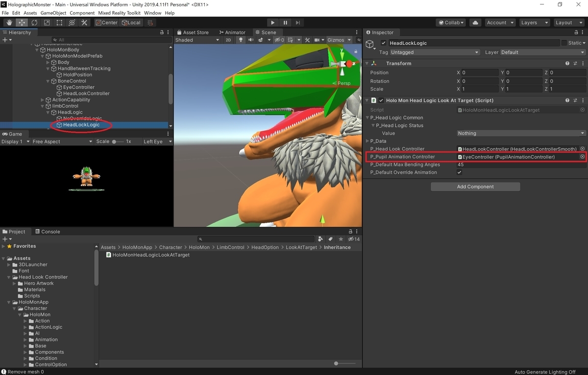This screenshot has width=588, height=375.
Task: Lock the Hierarchy panel
Action: pyautogui.click(x=162, y=32)
